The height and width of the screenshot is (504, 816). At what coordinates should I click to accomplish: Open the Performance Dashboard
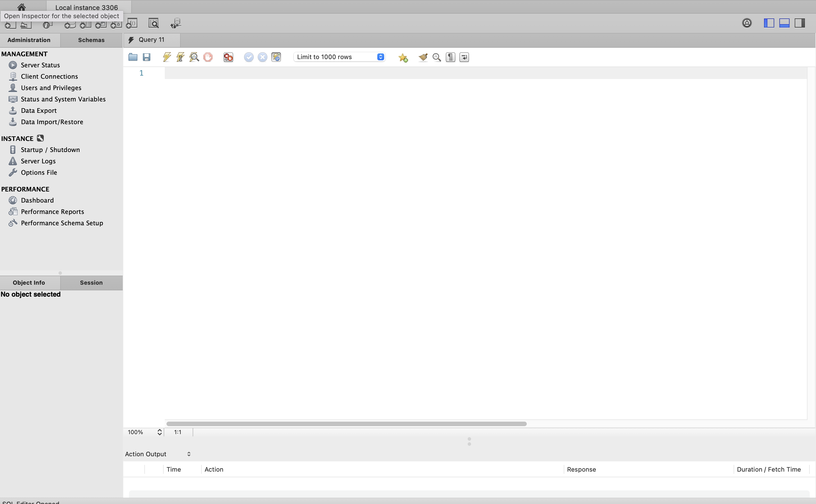[37, 200]
